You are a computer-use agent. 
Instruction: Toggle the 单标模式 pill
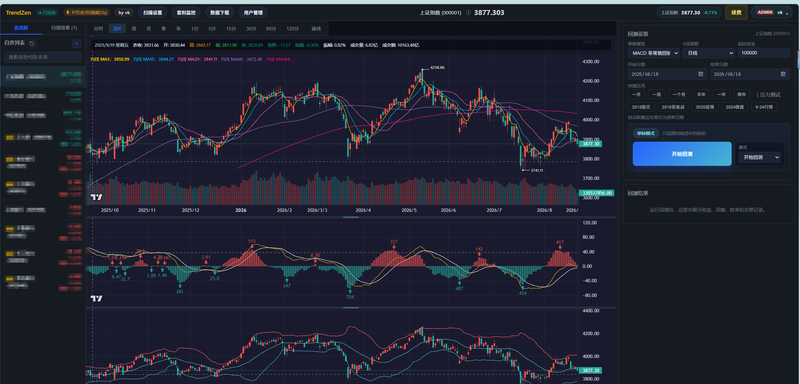(646, 133)
